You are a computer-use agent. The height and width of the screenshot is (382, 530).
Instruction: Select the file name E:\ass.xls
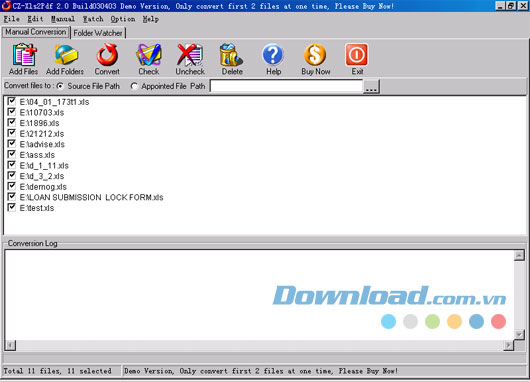pos(37,155)
